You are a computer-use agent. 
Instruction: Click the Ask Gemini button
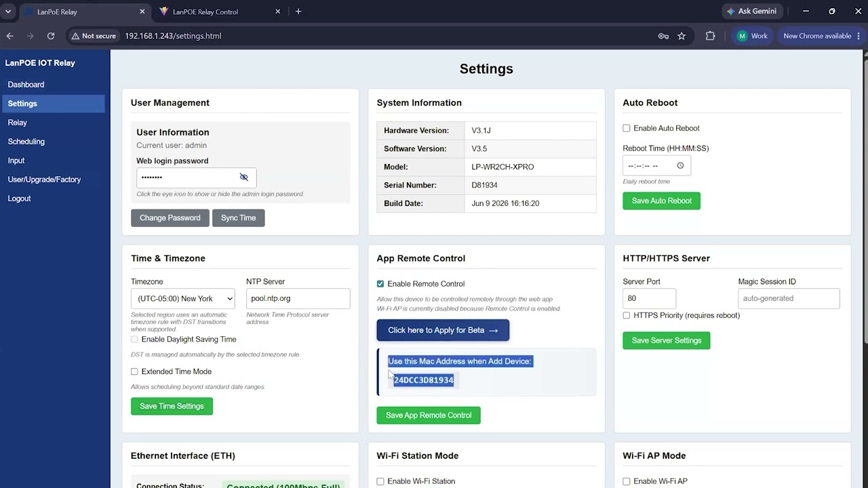(752, 12)
